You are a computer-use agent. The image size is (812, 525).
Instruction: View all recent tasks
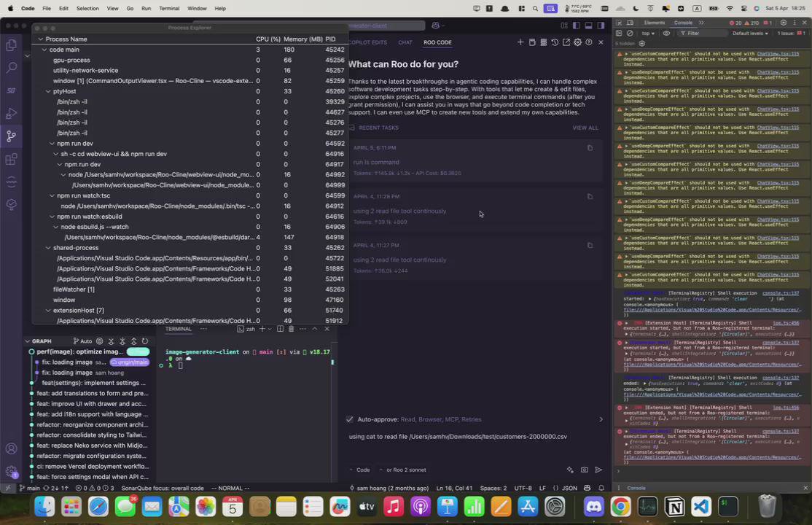tap(585, 128)
